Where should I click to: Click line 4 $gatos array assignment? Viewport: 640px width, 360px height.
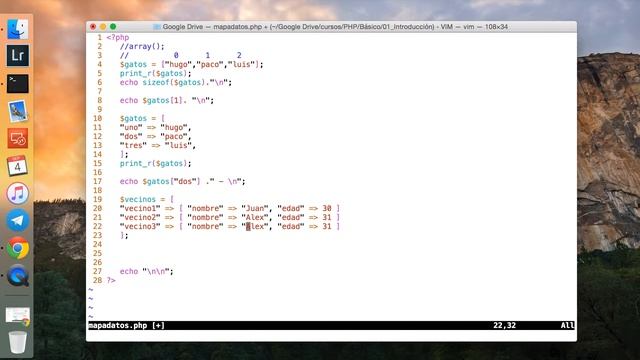pos(191,64)
